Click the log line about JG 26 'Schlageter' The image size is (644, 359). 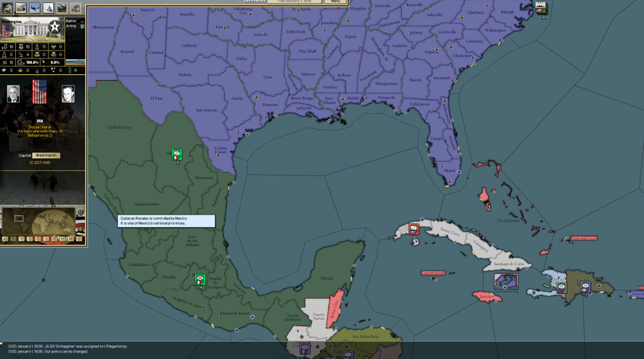coord(68,346)
